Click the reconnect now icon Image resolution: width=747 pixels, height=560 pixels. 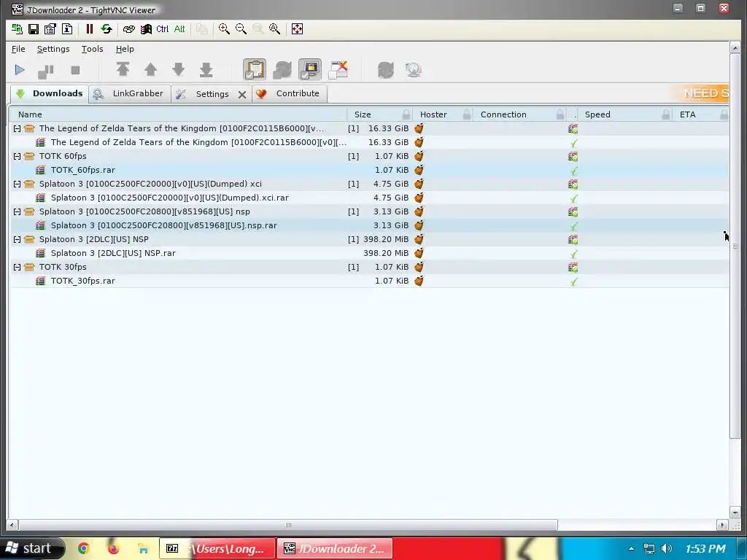click(x=385, y=70)
